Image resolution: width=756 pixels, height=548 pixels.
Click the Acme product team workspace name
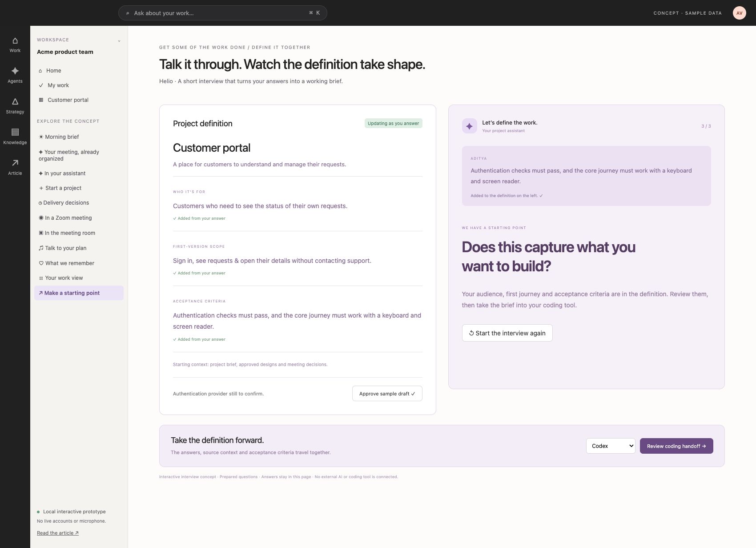tap(65, 52)
